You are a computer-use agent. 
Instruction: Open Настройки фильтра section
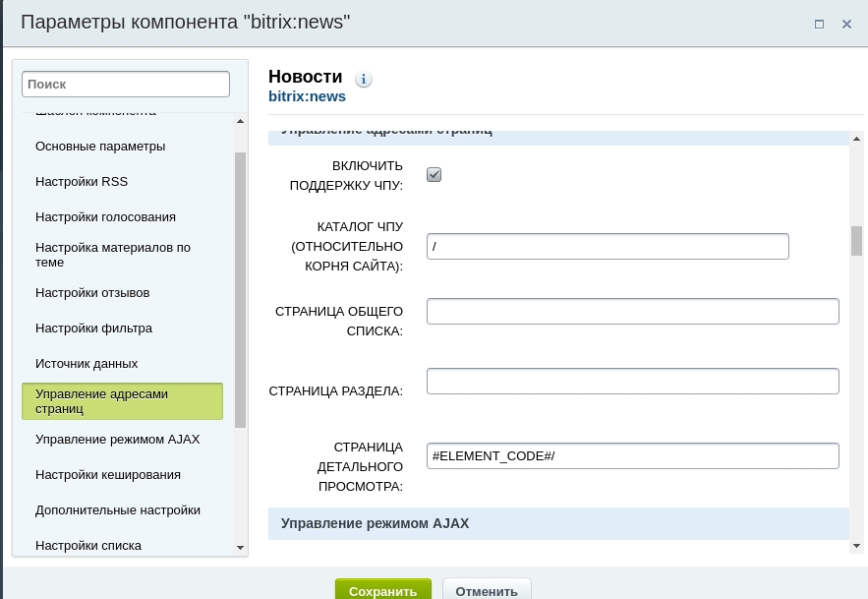93,329
